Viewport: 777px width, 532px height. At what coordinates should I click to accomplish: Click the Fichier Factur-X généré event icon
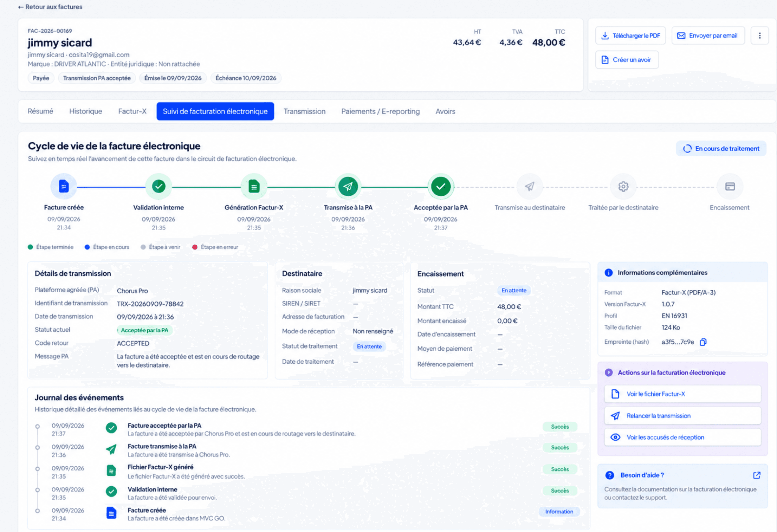pyautogui.click(x=111, y=470)
